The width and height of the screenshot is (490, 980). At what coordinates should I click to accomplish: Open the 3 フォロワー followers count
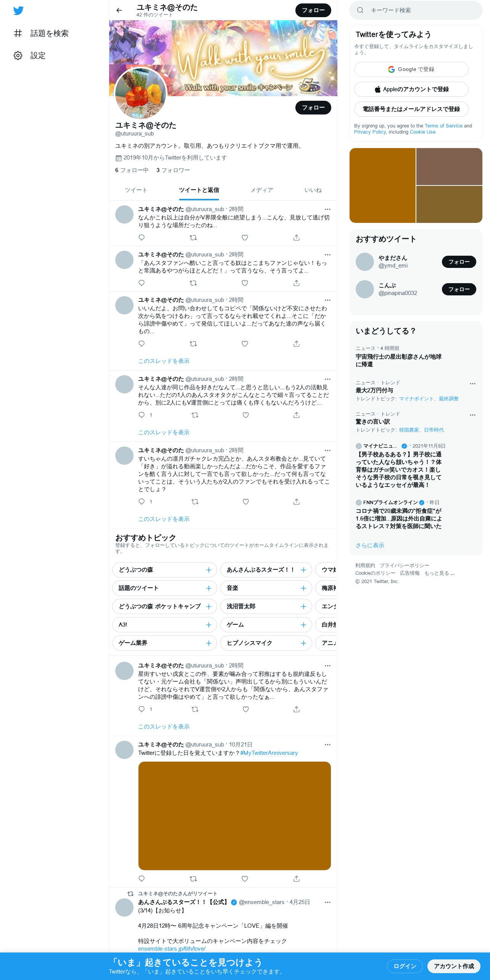tap(173, 170)
